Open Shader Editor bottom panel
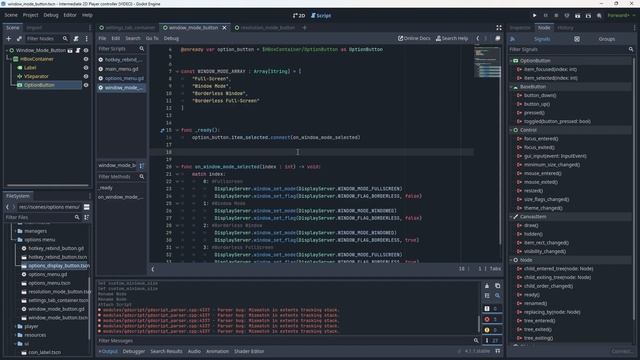 [x=249, y=351]
